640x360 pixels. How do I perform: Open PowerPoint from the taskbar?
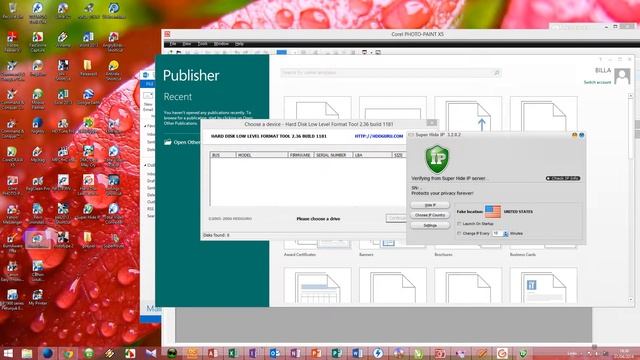click(x=316, y=353)
